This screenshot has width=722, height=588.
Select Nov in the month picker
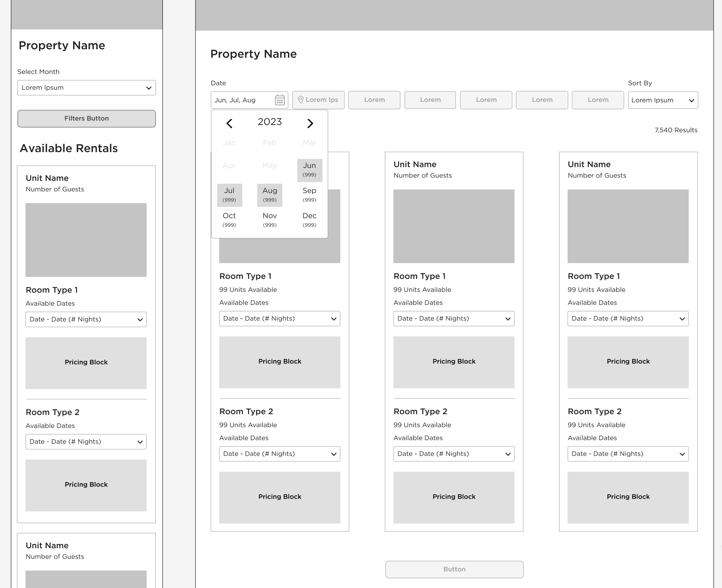(x=269, y=220)
